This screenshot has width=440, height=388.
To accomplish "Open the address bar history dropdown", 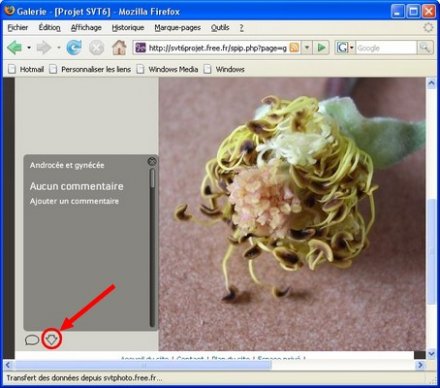I will point(307,48).
